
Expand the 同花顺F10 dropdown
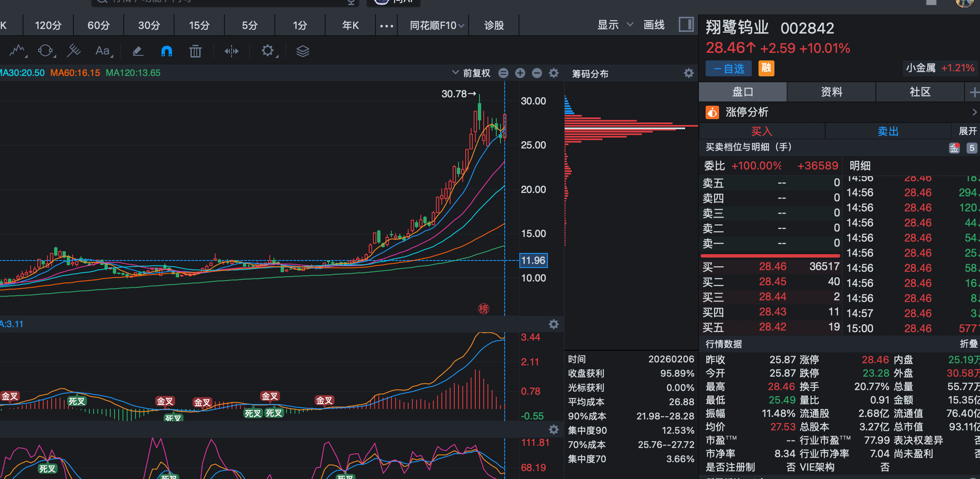(x=437, y=26)
